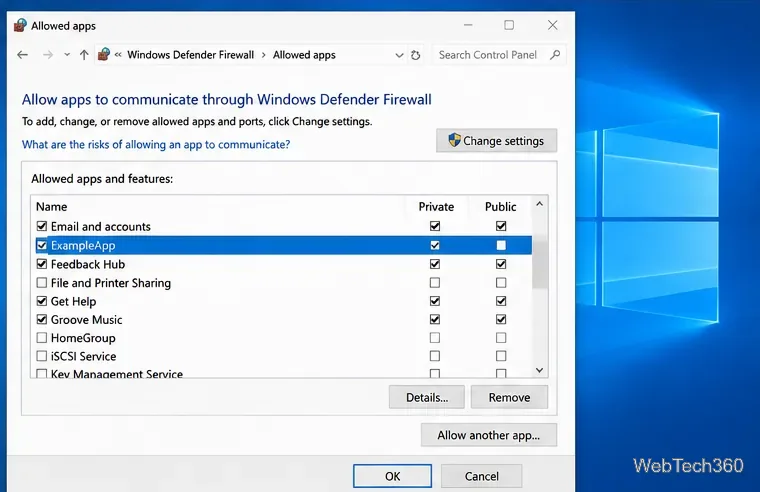Click the list scrollbar down arrow
This screenshot has height=492, width=760.
(539, 370)
